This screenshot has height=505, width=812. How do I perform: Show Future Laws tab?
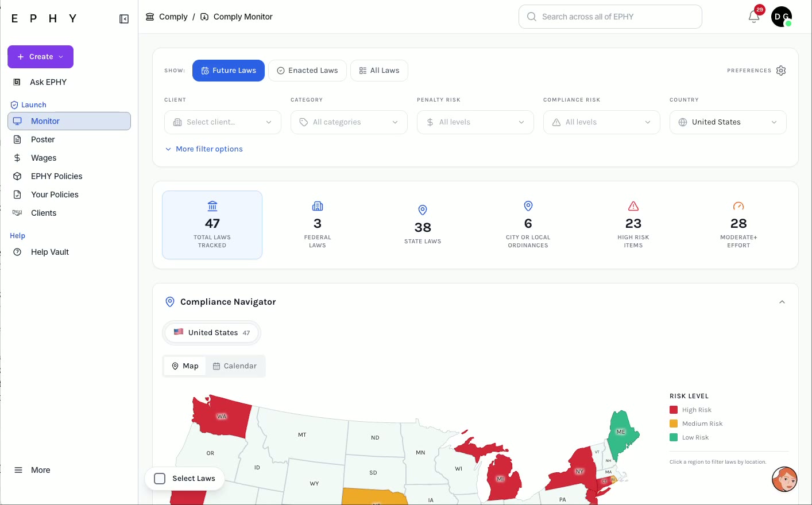click(229, 71)
